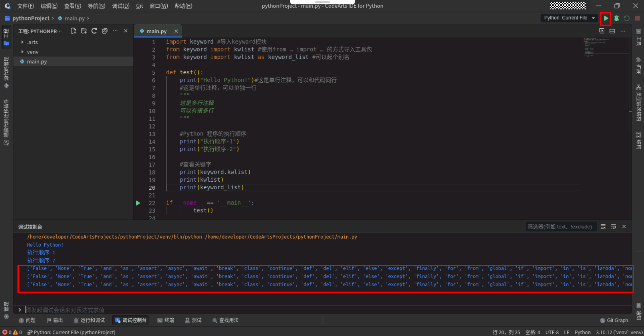
Task: Open the 窗口(W) menu
Action: pyautogui.click(x=159, y=6)
